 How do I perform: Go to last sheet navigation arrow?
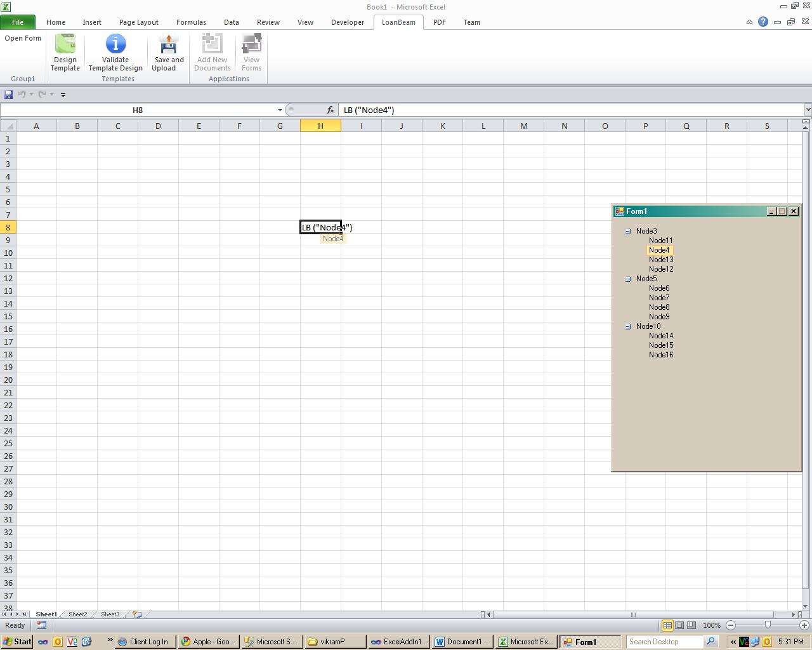tap(25, 614)
